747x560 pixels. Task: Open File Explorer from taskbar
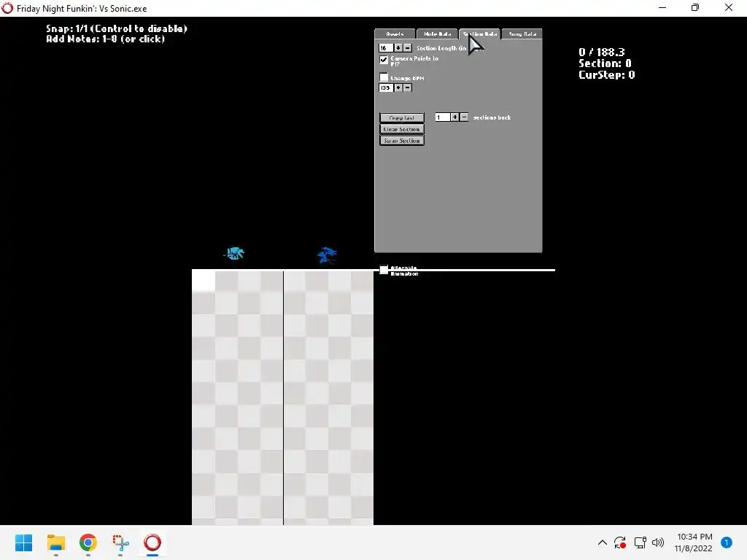coord(55,542)
